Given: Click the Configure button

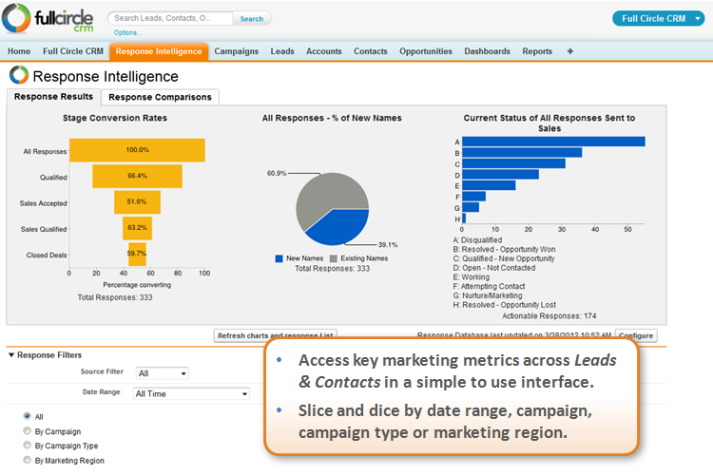Looking at the screenshot, I should (x=636, y=335).
